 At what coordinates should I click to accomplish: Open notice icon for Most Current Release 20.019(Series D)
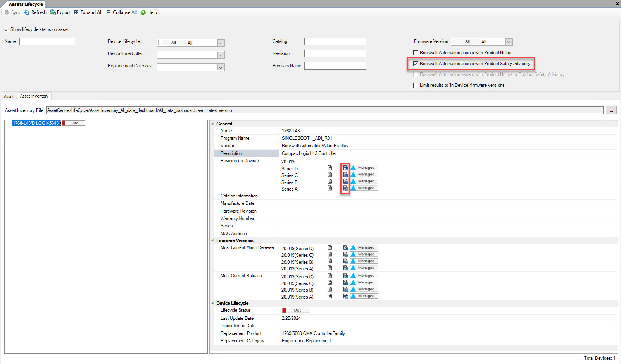tap(330, 276)
